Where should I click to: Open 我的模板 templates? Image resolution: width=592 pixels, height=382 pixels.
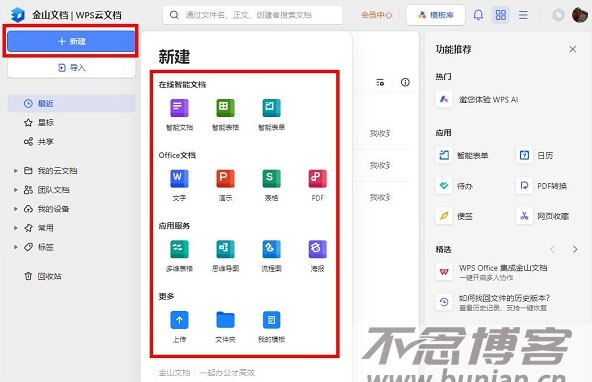click(x=271, y=327)
